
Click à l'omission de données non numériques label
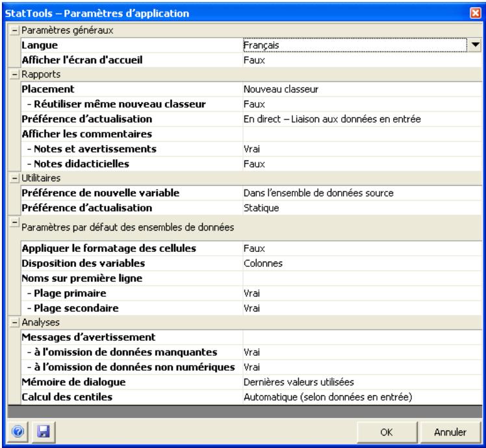pyautogui.click(x=131, y=367)
